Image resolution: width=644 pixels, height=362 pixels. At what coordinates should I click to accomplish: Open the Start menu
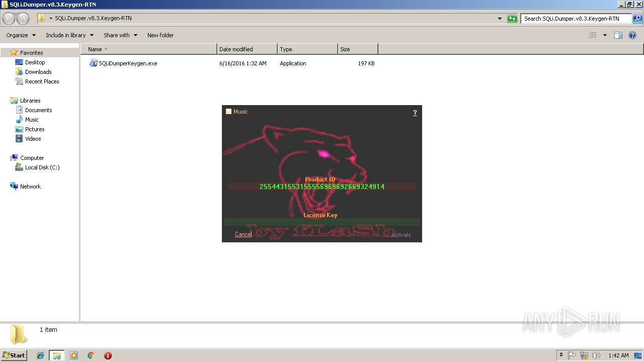pos(14,355)
